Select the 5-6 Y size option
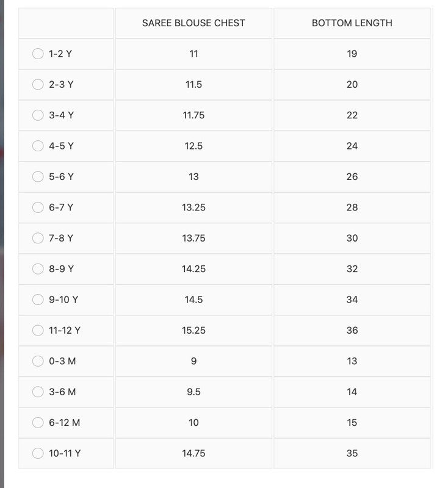The image size is (448, 488). click(x=38, y=176)
